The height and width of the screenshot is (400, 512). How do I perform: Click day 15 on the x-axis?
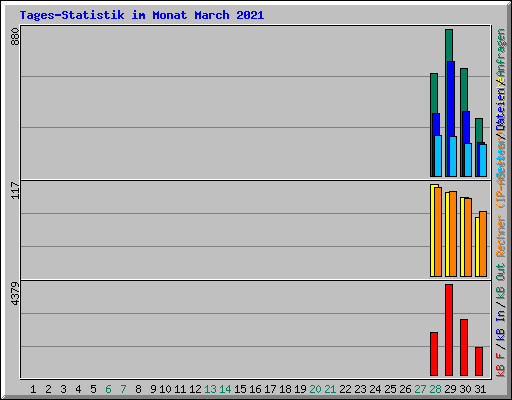click(x=240, y=389)
